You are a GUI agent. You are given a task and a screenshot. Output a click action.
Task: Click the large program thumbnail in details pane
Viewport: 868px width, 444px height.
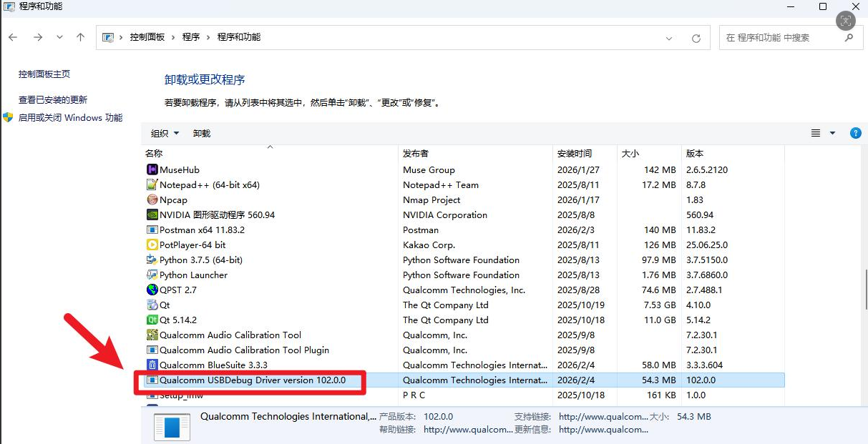point(172,427)
